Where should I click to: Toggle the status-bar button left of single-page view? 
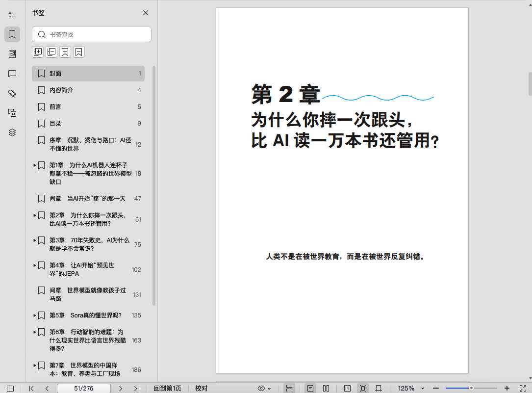(x=289, y=388)
